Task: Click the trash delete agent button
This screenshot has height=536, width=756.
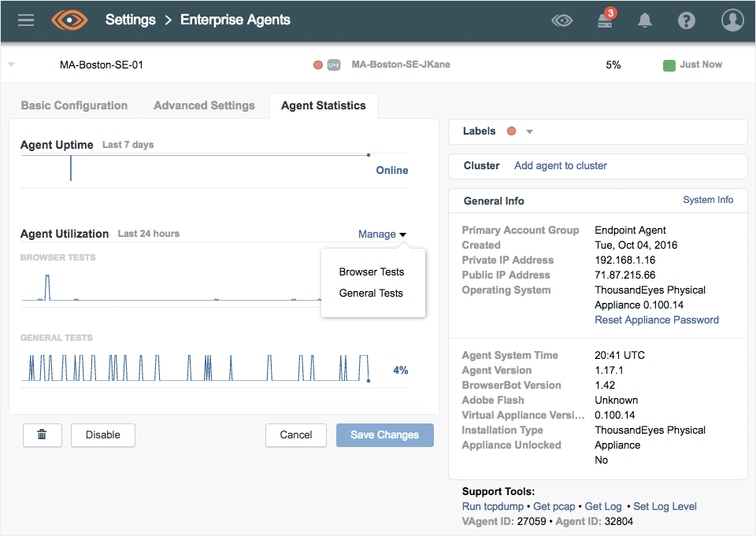Action: (x=43, y=434)
